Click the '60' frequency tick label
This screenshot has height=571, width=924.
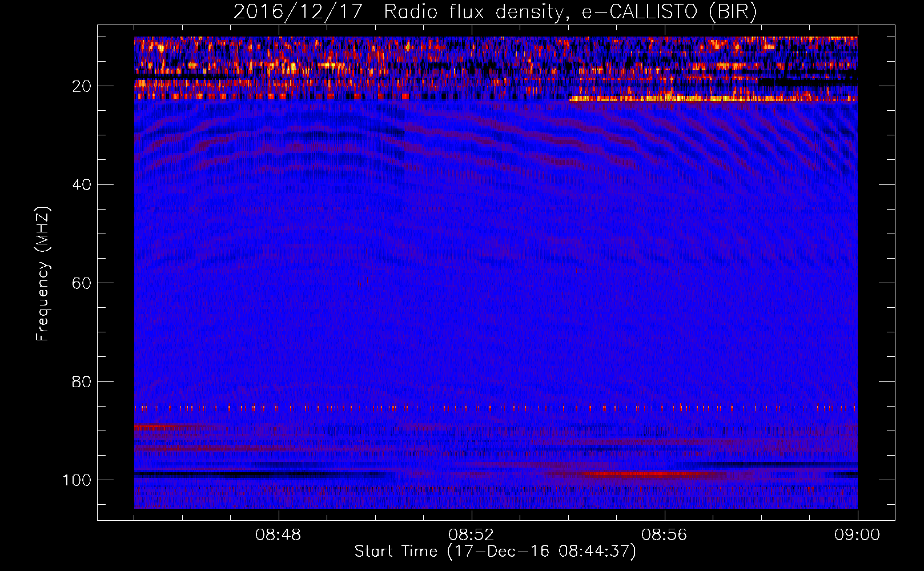click(x=82, y=283)
